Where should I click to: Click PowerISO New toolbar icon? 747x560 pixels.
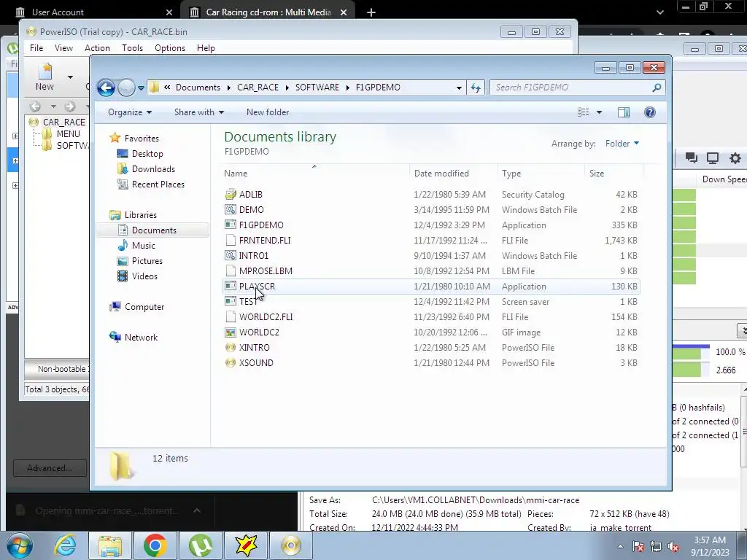click(44, 77)
